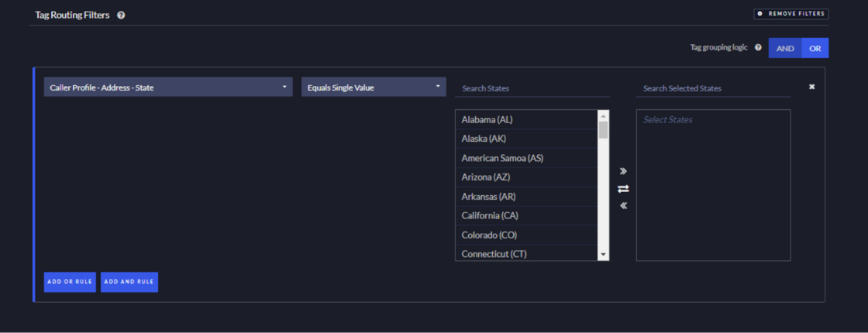Pick Arizona (AZ) from available states
This screenshot has height=333, width=868.
(485, 177)
